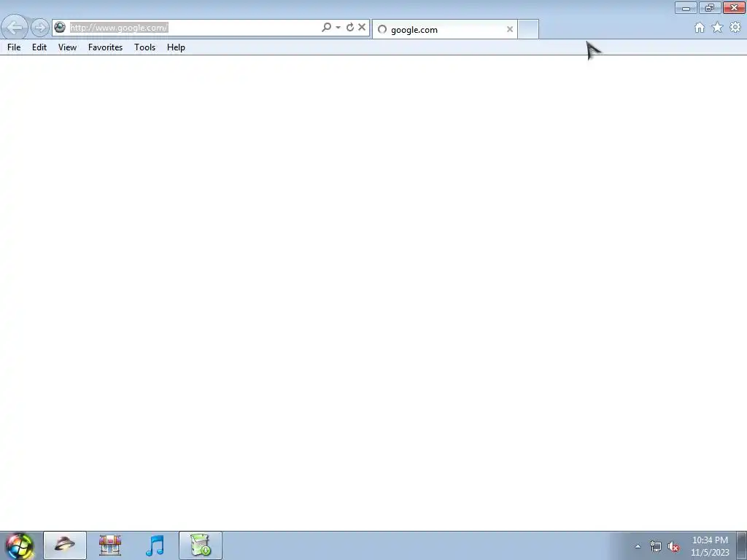Open the View menu
Screen dimensions: 747x560
click(x=67, y=47)
